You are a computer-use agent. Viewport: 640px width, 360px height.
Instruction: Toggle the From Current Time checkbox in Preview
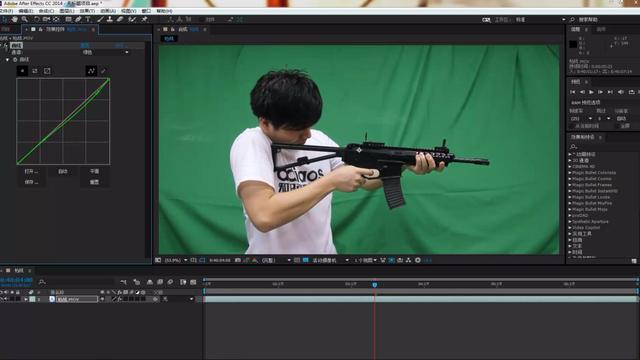click(x=572, y=126)
